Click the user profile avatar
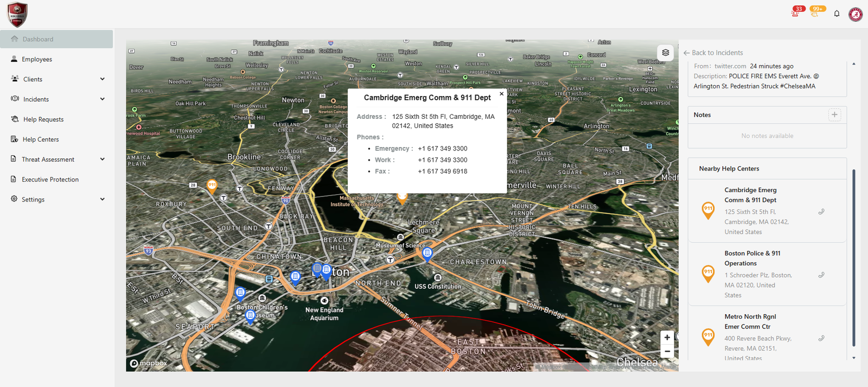Screen dimensions: 868x387 856,15
